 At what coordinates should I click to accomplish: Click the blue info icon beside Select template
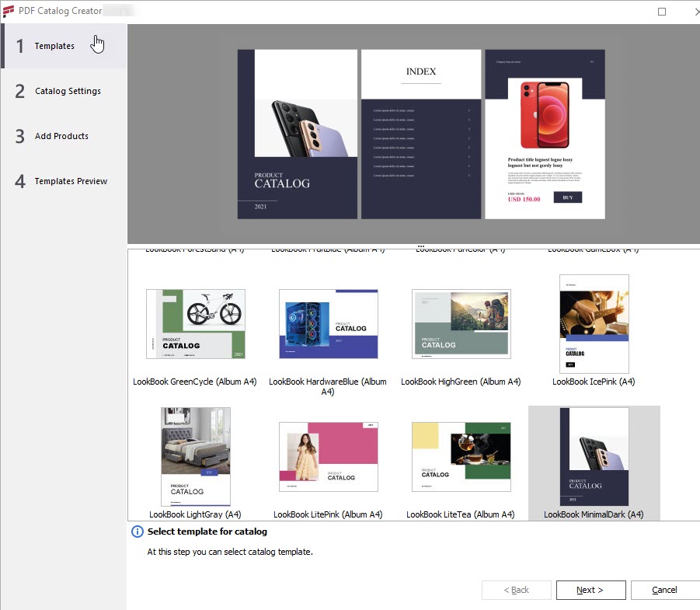click(x=137, y=532)
